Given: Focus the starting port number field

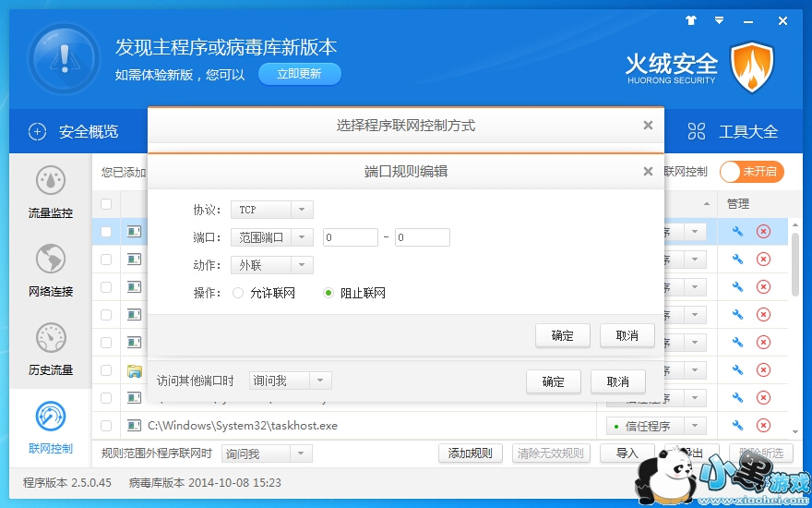Looking at the screenshot, I should (351, 237).
